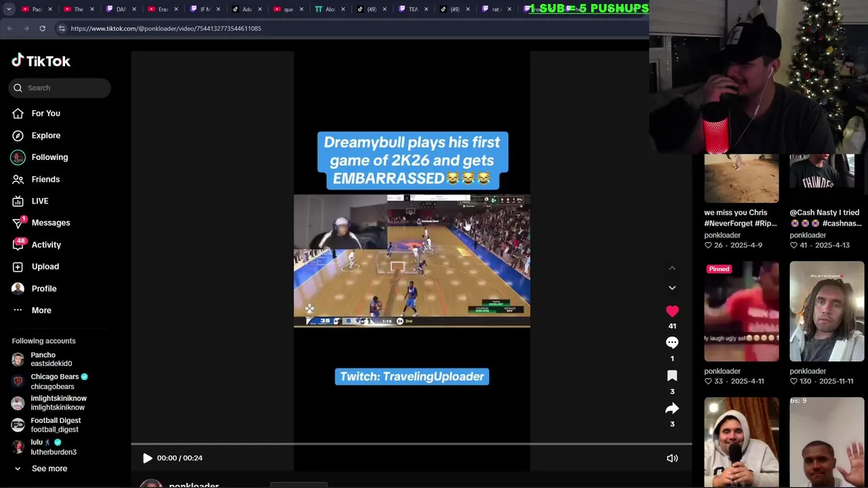This screenshot has height=488, width=868.
Task: Click ponkloader under the 2025-11-11 video
Action: coord(808,371)
